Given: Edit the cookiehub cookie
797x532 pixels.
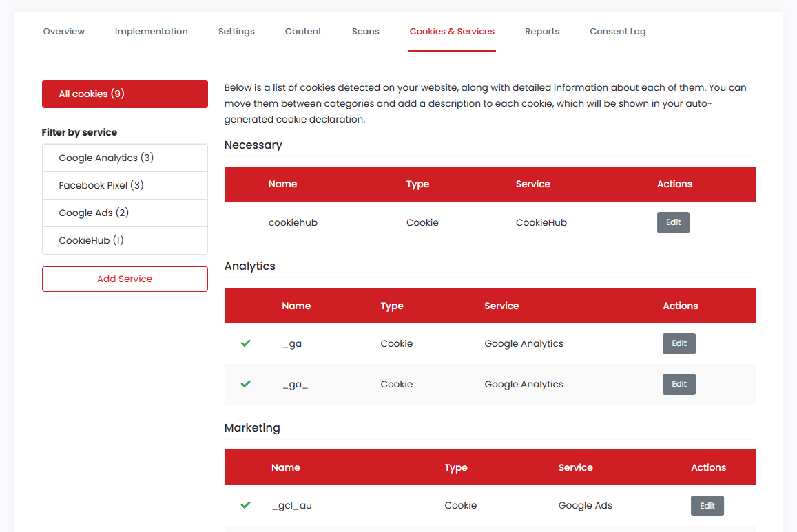Looking at the screenshot, I should pyautogui.click(x=673, y=222).
